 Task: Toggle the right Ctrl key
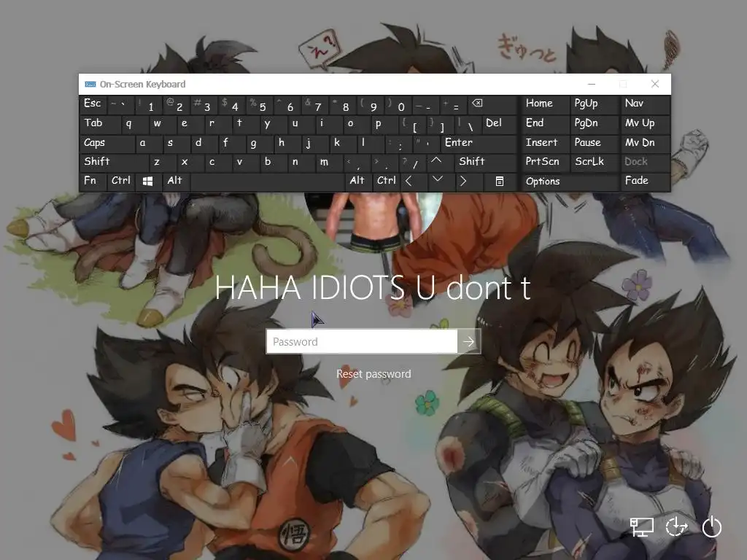point(386,182)
